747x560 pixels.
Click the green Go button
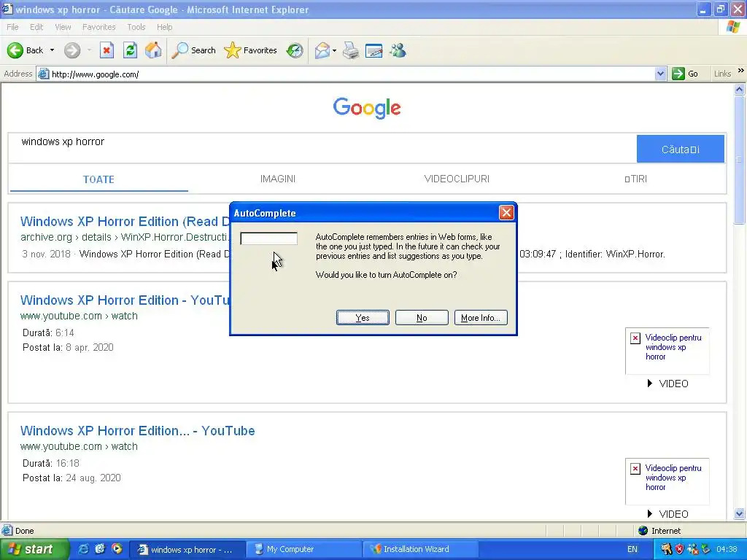pyautogui.click(x=685, y=74)
